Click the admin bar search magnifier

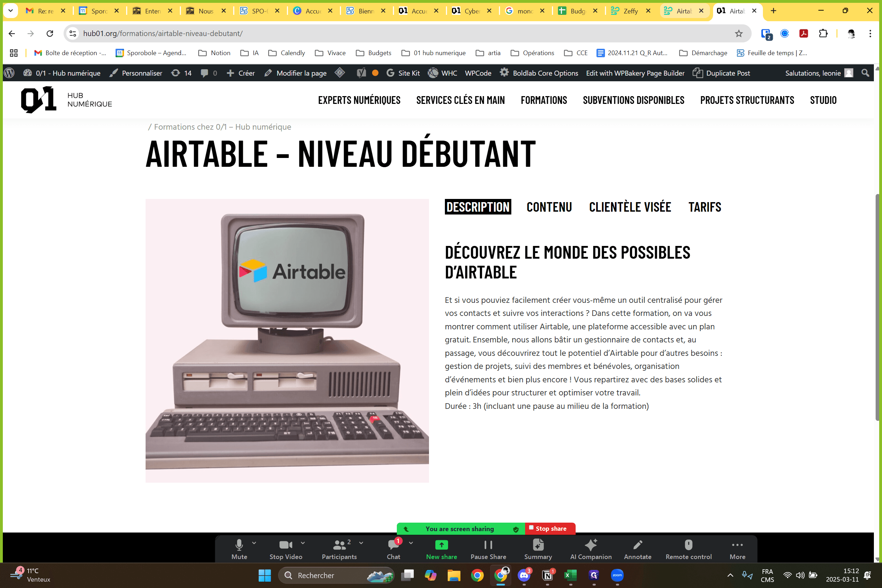pos(865,73)
